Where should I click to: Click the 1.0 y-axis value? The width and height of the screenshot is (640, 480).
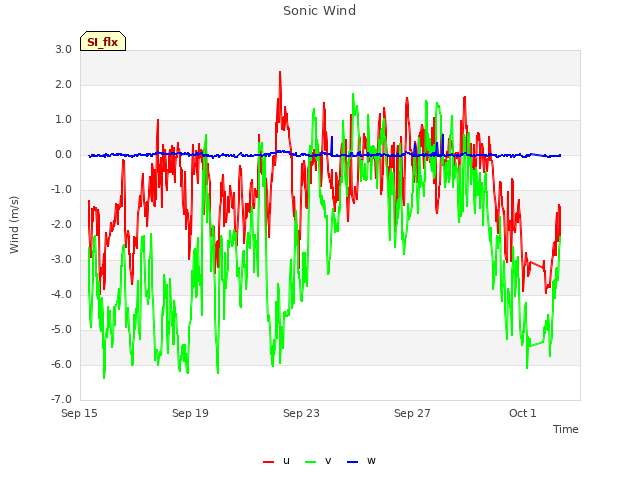(64, 120)
